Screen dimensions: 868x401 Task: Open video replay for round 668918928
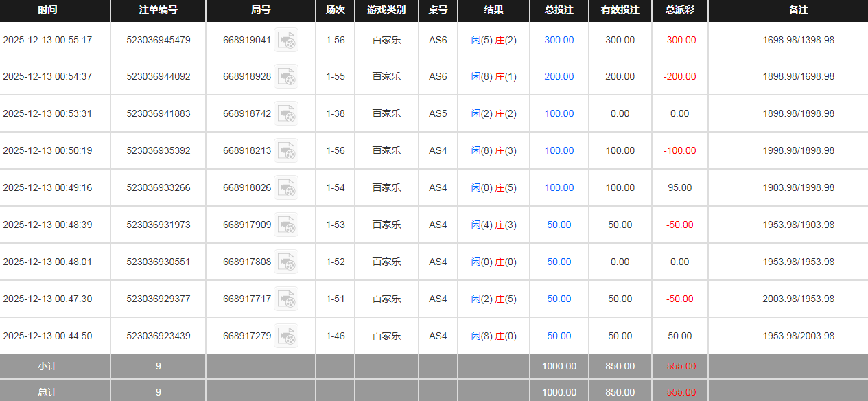286,77
